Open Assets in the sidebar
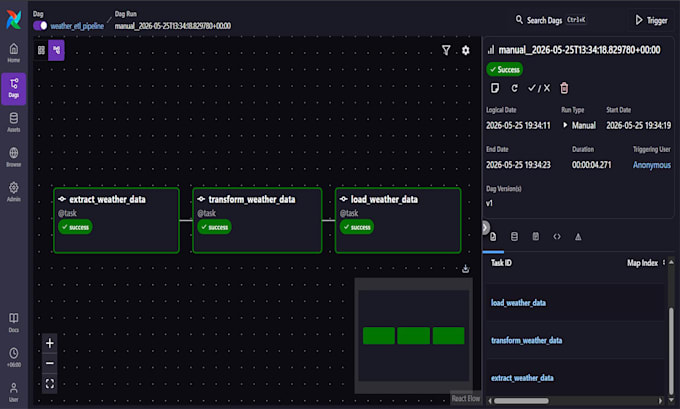This screenshot has height=409, width=680. [x=14, y=122]
